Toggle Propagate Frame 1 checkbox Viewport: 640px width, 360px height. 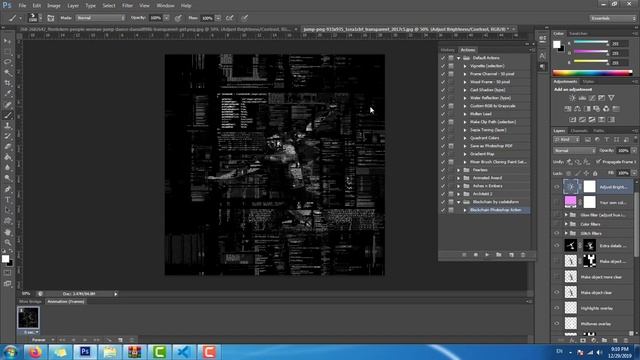(598, 162)
